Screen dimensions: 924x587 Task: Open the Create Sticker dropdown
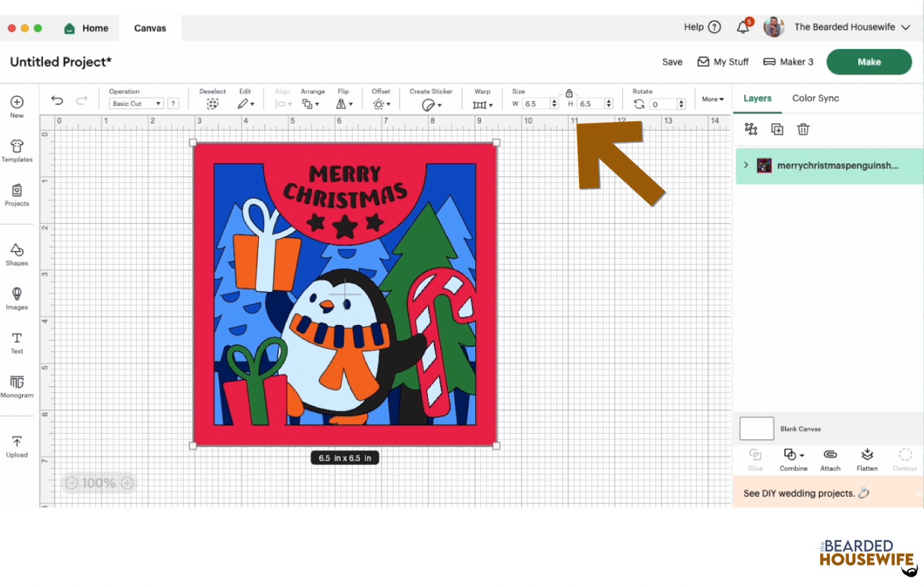431,104
